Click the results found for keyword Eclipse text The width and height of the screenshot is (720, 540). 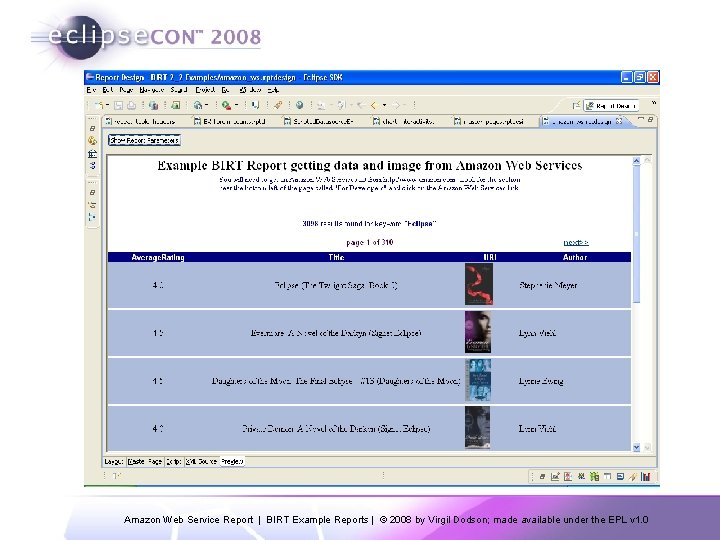tap(369, 224)
